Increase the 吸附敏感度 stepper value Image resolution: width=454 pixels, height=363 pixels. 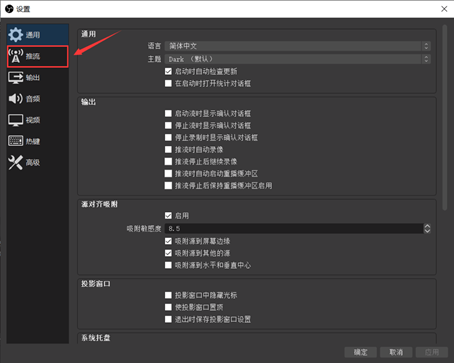click(427, 226)
